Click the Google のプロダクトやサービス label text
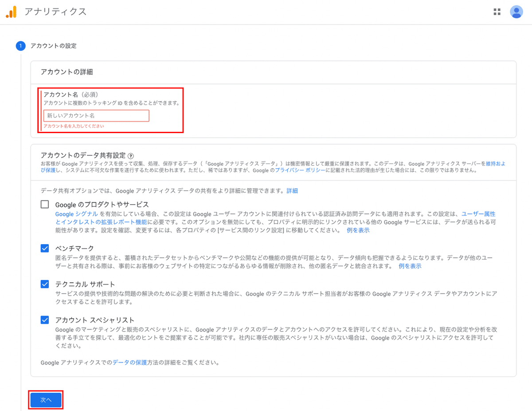The height and width of the screenshot is (411, 532). [102, 205]
